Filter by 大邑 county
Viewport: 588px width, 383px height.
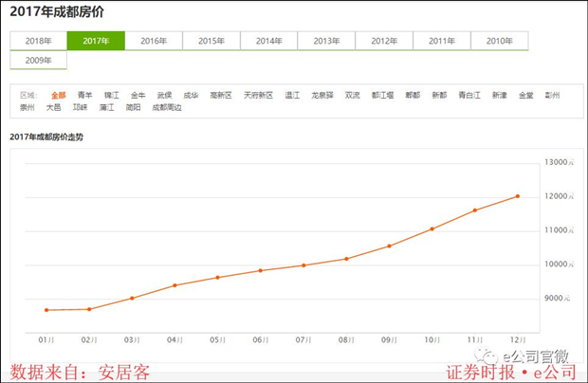tap(54, 107)
